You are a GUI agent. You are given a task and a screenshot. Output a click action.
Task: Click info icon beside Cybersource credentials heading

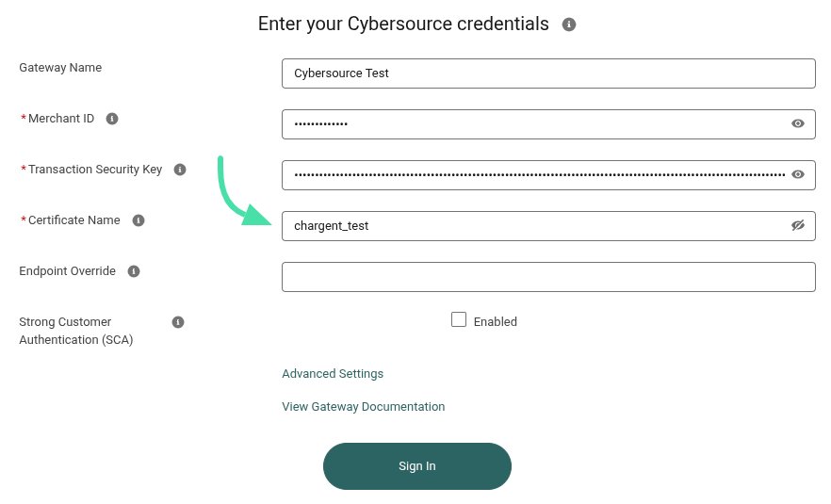[569, 24]
